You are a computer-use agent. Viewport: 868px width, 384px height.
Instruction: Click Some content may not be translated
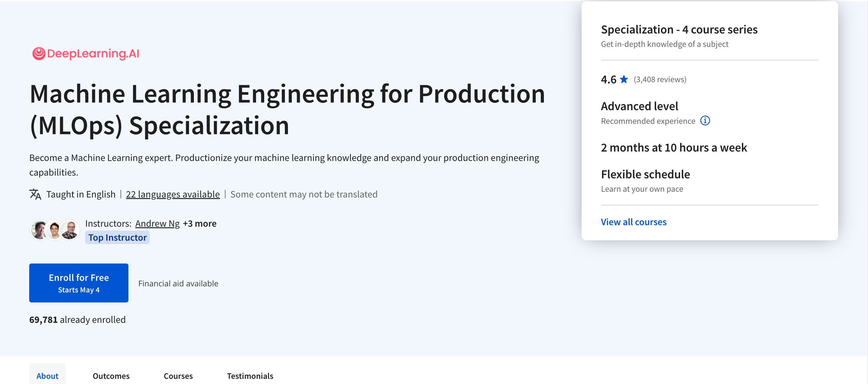click(x=304, y=194)
